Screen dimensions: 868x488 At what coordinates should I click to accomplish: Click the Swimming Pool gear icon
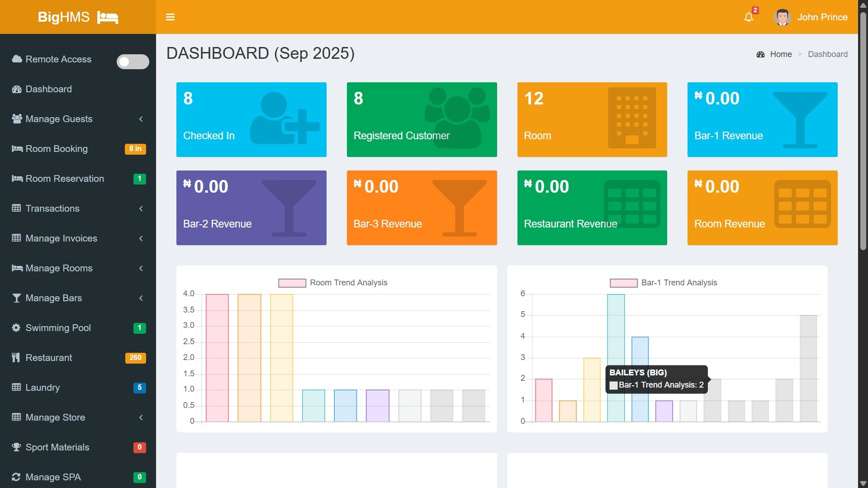16,328
